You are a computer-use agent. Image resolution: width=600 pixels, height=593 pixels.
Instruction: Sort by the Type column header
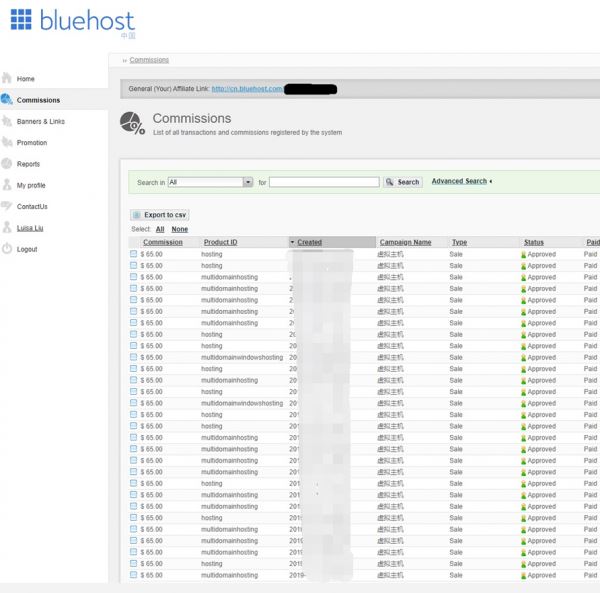[459, 242]
